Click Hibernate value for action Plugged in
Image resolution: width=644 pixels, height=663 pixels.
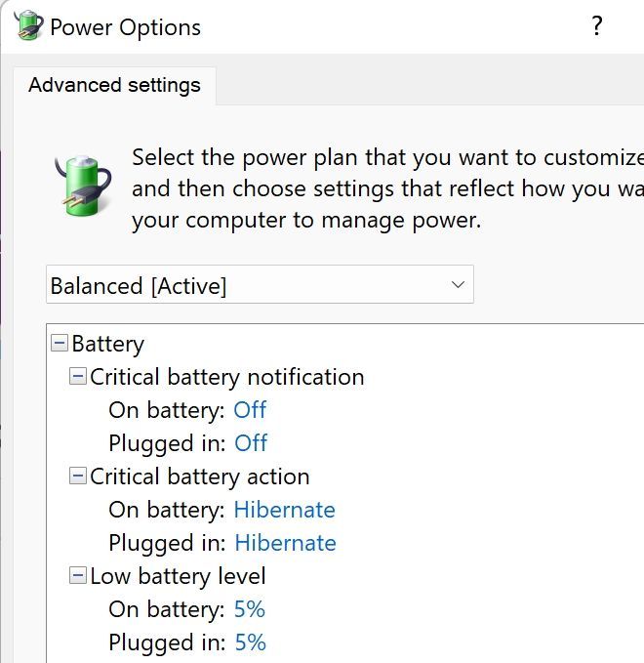pyautogui.click(x=285, y=543)
